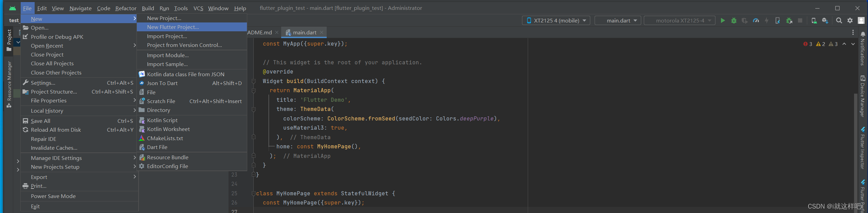Jump to previous highlighted error arrow
Viewport: 868px width, 213px height.
coord(844,44)
